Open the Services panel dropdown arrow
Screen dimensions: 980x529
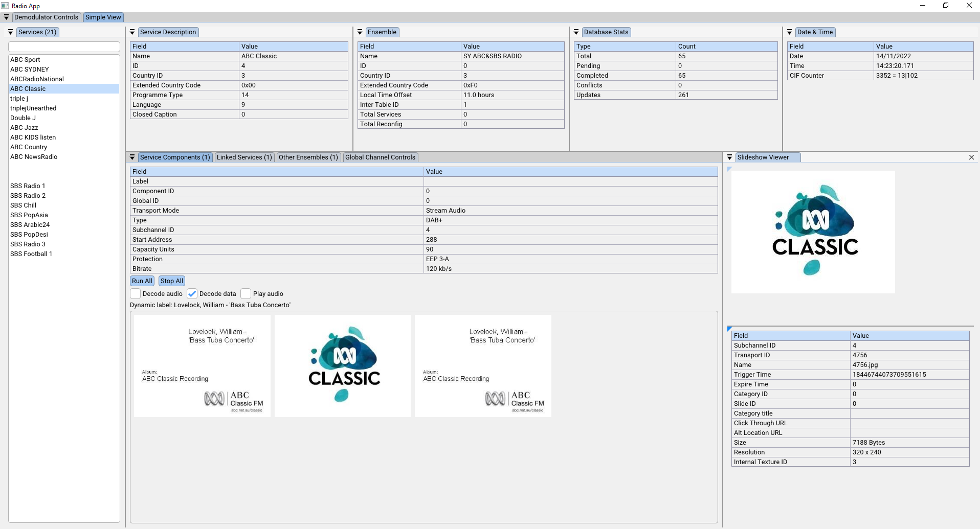(10, 32)
